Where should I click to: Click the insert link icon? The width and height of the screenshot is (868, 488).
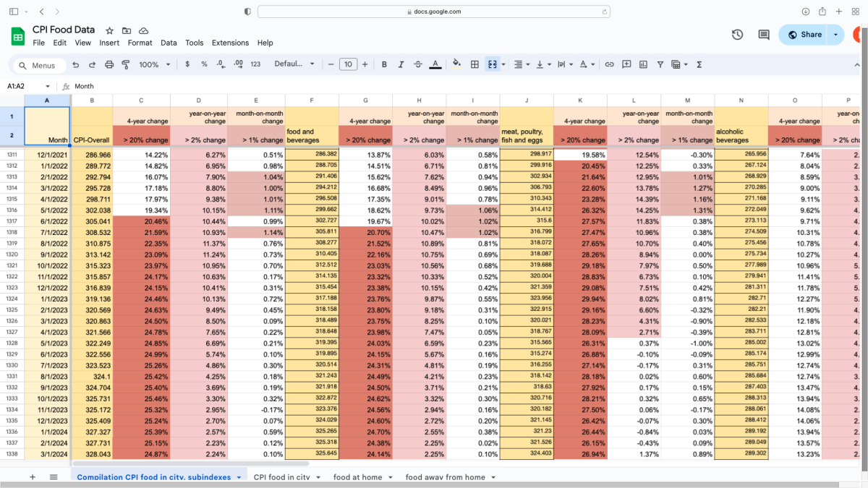click(609, 64)
